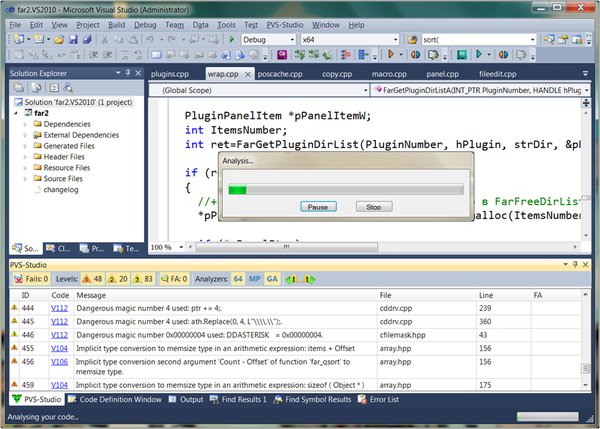Click the next message green arrow in PVS-Studio
This screenshot has width=600, height=429.
click(x=309, y=279)
